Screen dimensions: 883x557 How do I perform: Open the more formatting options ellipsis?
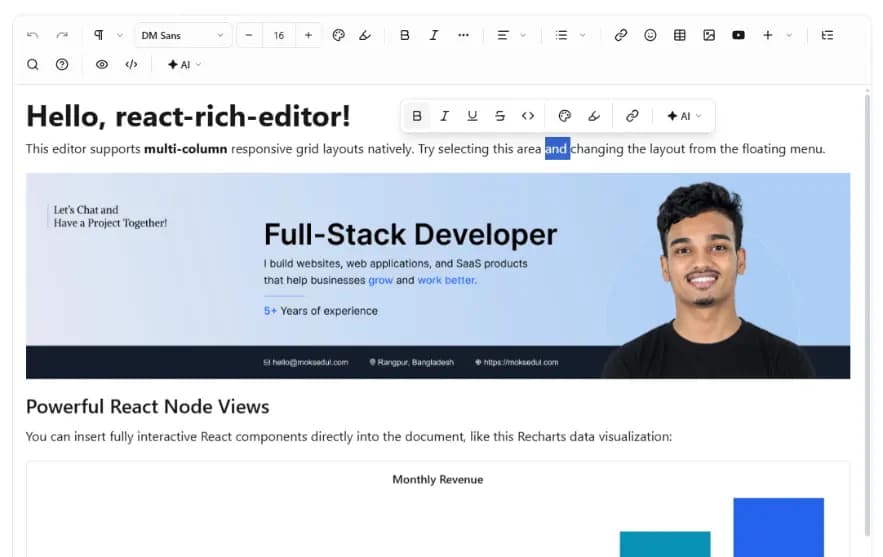(x=463, y=35)
